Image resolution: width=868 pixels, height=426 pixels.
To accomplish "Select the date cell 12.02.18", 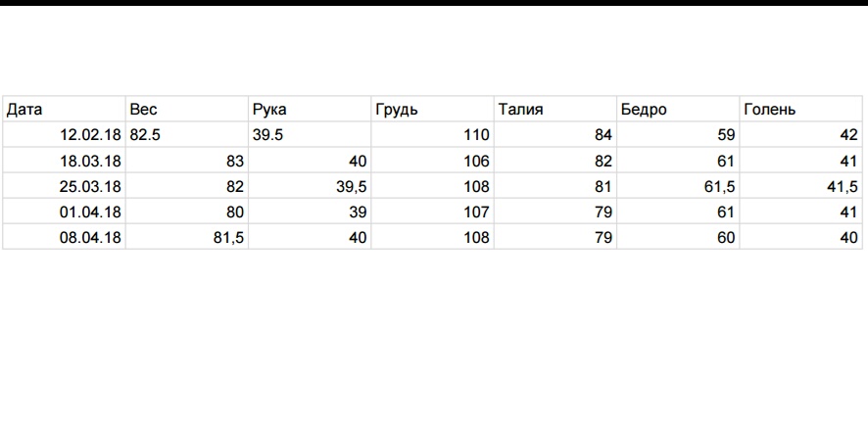I will point(65,136).
